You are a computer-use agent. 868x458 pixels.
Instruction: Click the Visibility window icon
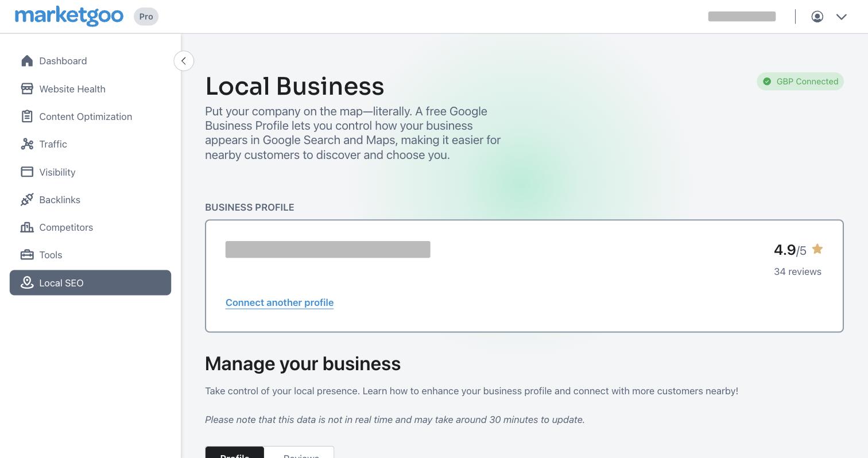point(27,172)
